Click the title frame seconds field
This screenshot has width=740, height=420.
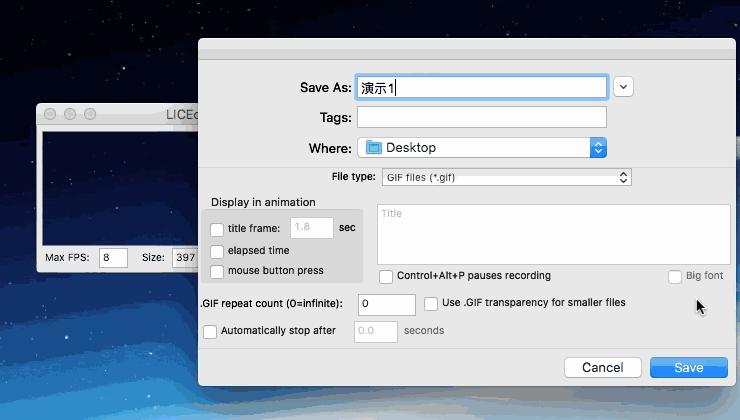coord(311,229)
